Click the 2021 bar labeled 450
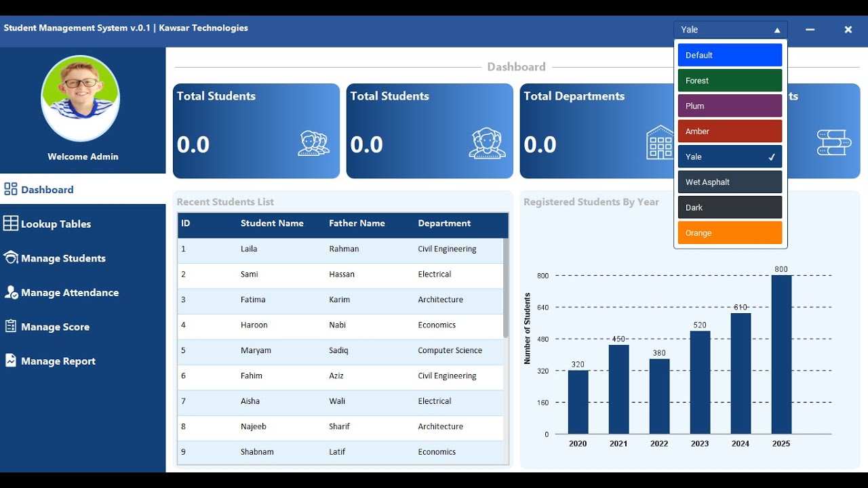This screenshot has height=488, width=868. [x=618, y=389]
